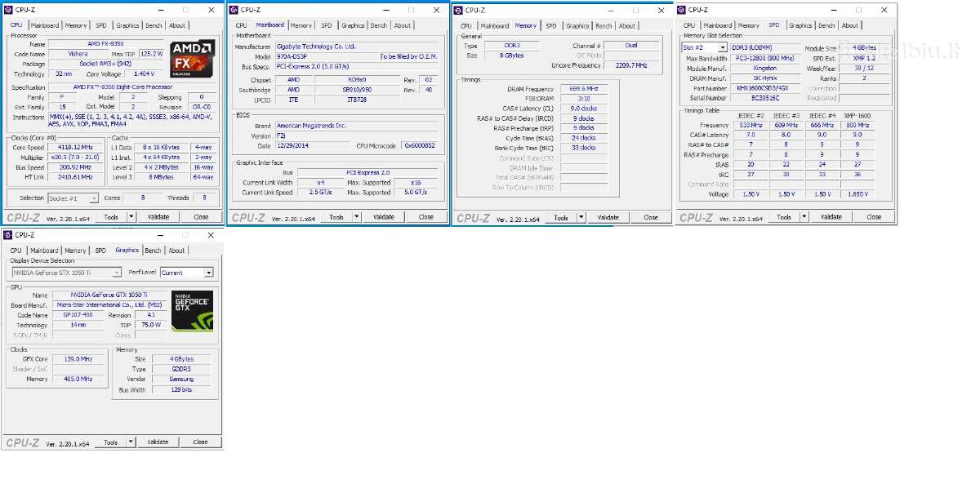Click the Max Bandwidth value 'PC3-12800 (800 MHz)'
Viewport: 980px width, 484px height.
point(766,58)
